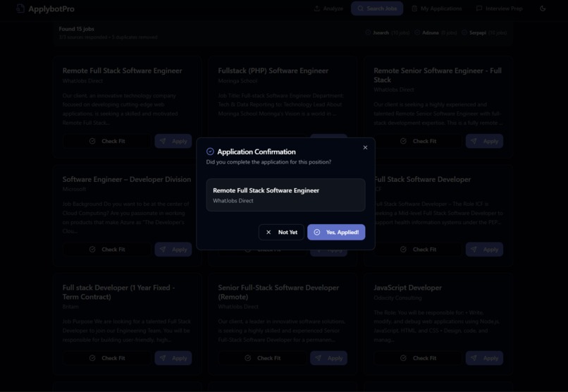The width and height of the screenshot is (568, 392).
Task: Check Fit for Remote Senior Software Engineer - Full Stack
Action: coord(418,141)
